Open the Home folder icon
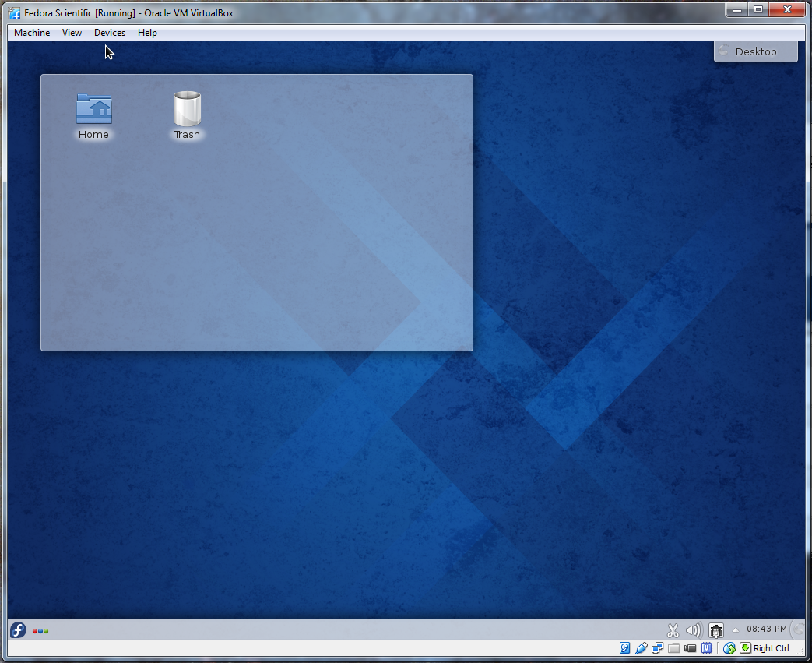Image resolution: width=812 pixels, height=663 pixels. [x=93, y=110]
